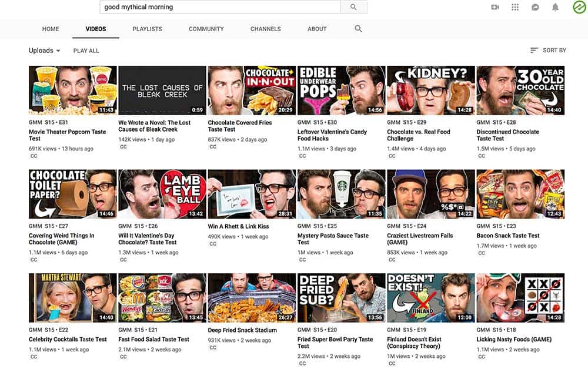Click the channel search magnifier icon
The width and height of the screenshot is (588, 369).
pos(358,29)
